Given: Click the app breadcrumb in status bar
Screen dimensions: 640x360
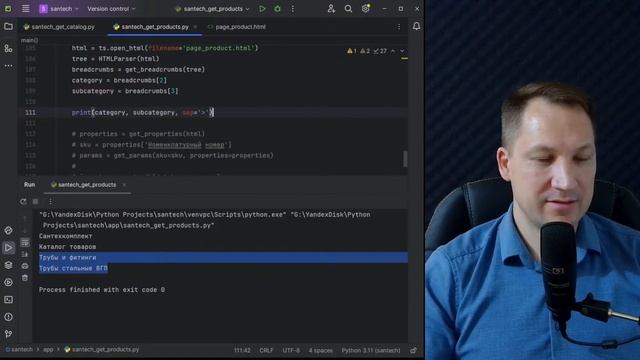Looking at the screenshot, I should 48,350.
